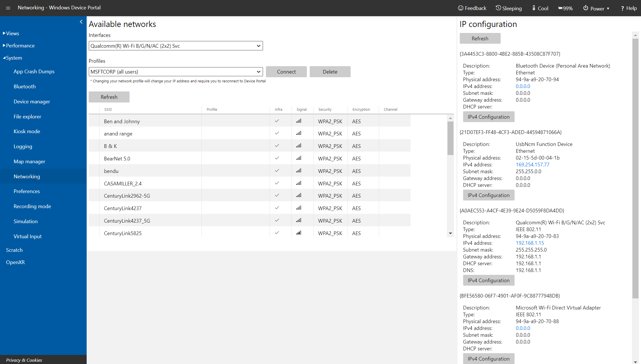Click the hamburger menu icon
Image resolution: width=641 pixels, height=364 pixels.
click(8, 8)
